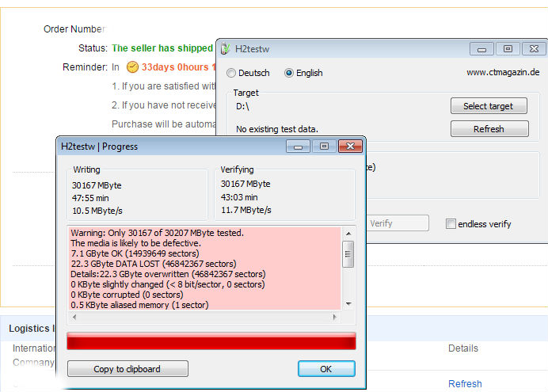Click the 'Order Number' label
The image size is (548, 392).
(x=74, y=29)
